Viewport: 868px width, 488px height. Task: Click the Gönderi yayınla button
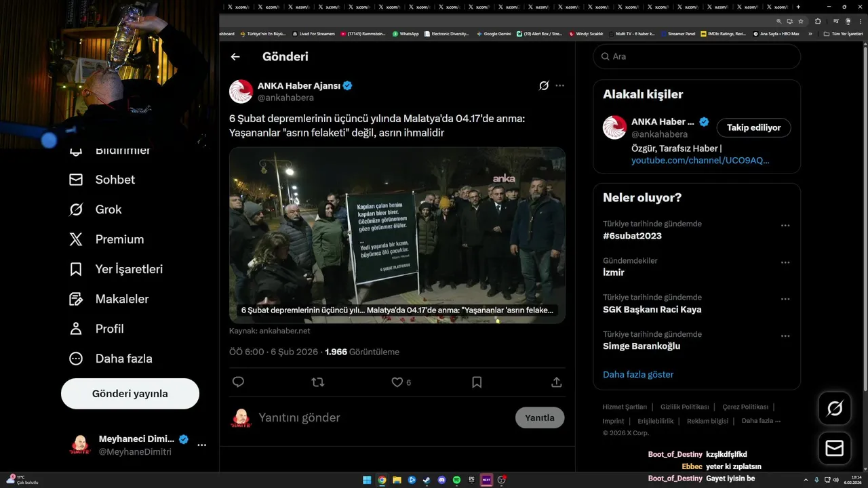(x=130, y=394)
